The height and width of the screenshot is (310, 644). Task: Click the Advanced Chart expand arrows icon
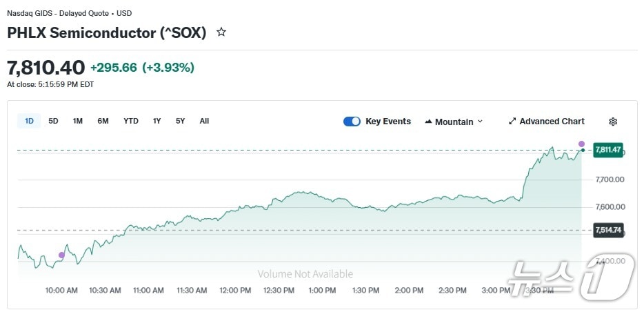tap(512, 122)
